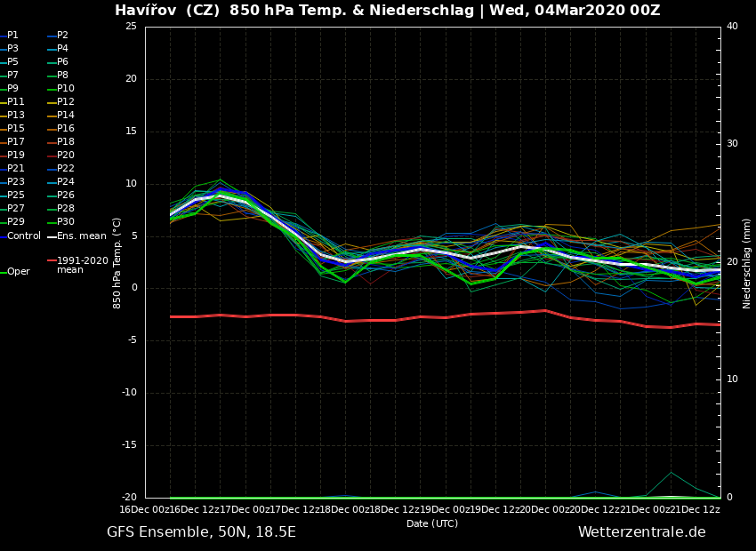756x551 pixels.
Task: Click the -20 tick on temperature axis
Action: 130,498
